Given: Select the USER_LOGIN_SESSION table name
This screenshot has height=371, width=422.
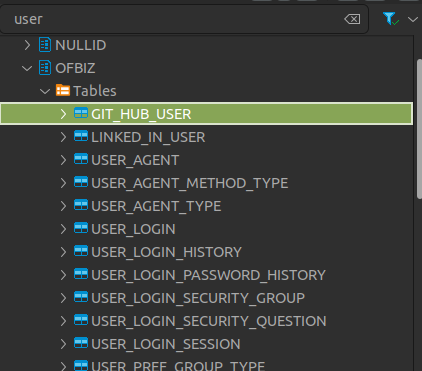Looking at the screenshot, I should tap(166, 344).
